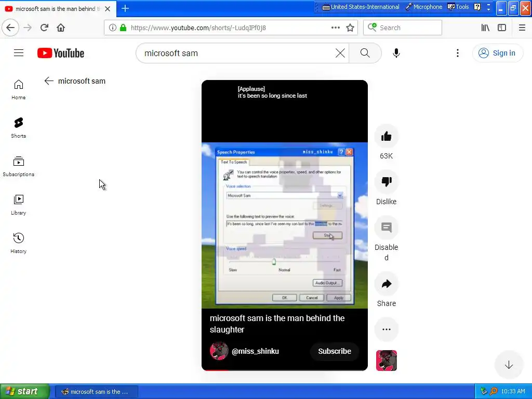Go back with browser back arrow
The height and width of the screenshot is (399, 532).
(10, 28)
